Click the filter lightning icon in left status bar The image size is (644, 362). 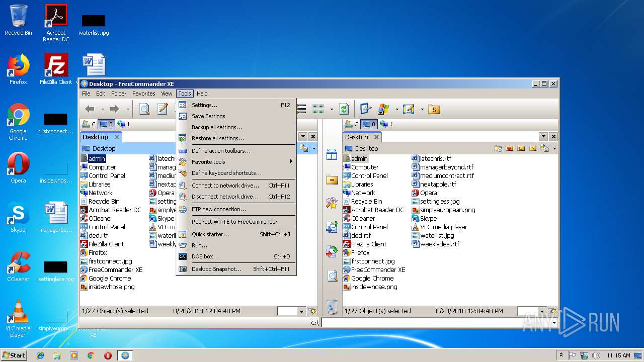[312, 311]
